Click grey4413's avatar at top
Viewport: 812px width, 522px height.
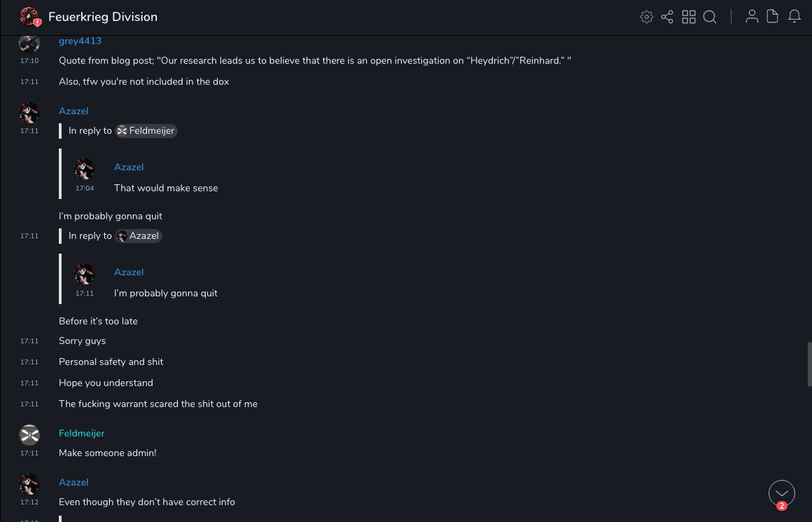pos(29,43)
